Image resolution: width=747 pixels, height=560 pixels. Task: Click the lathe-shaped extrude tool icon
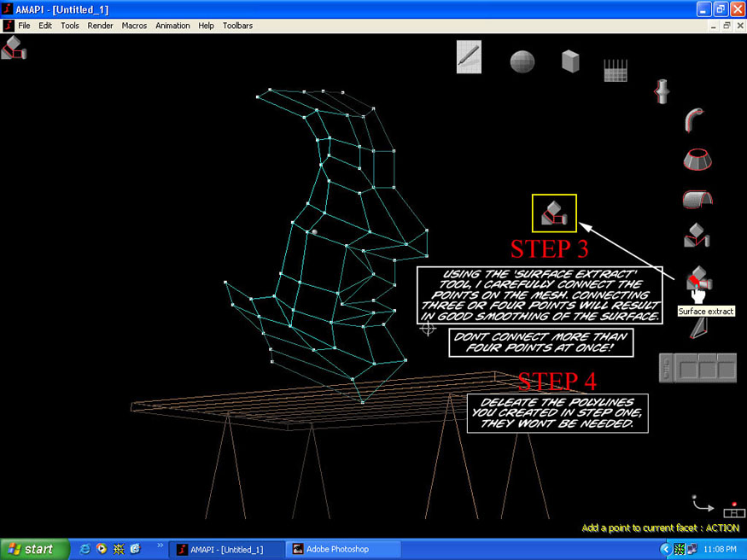[662, 90]
